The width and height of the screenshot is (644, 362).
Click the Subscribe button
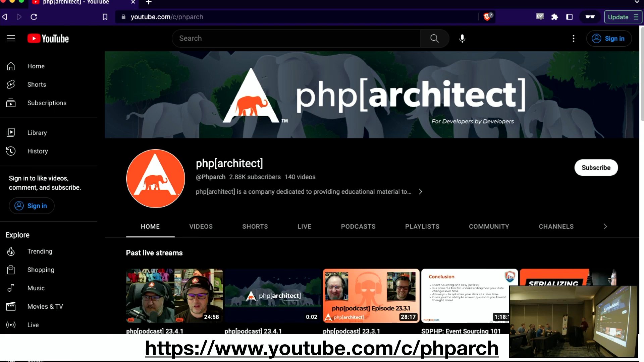(x=596, y=168)
